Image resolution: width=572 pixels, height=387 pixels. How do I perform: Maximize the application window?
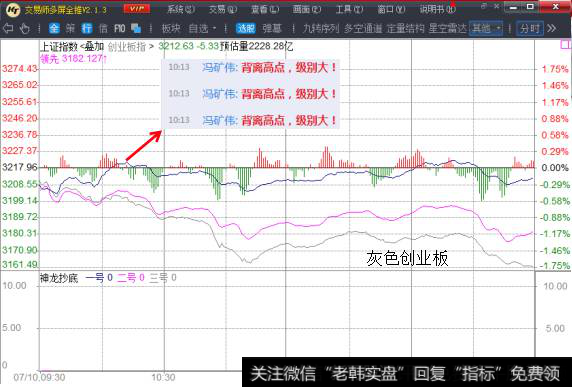coord(530,7)
